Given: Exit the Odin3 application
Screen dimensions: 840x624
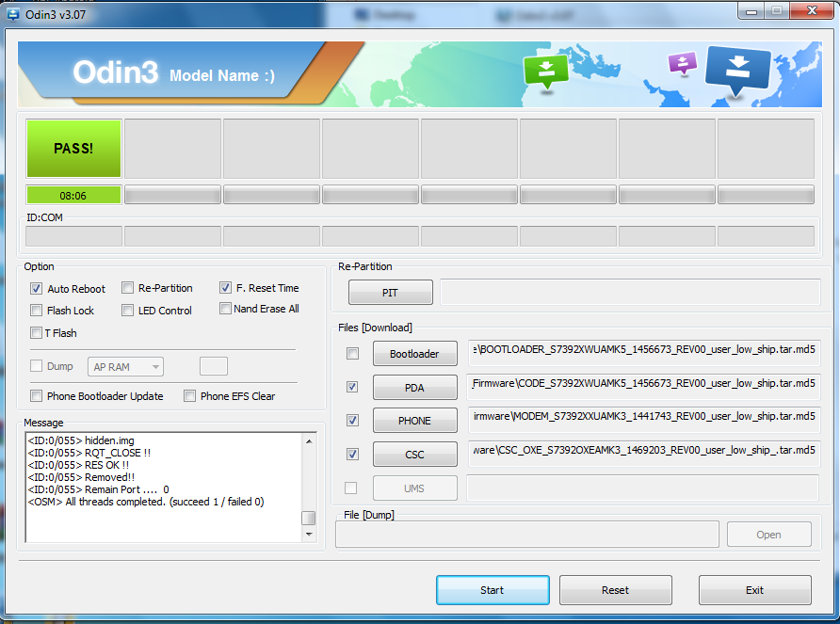Looking at the screenshot, I should 755,590.
